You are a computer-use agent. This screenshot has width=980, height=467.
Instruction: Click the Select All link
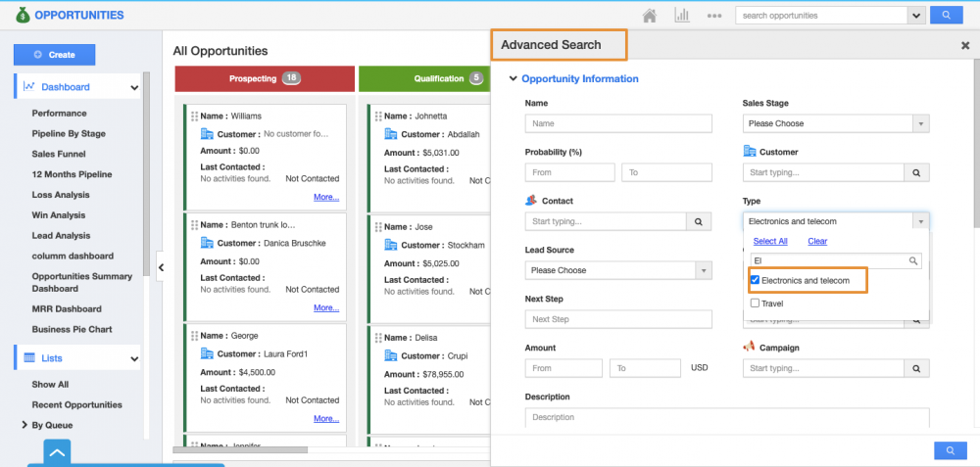[x=770, y=241]
